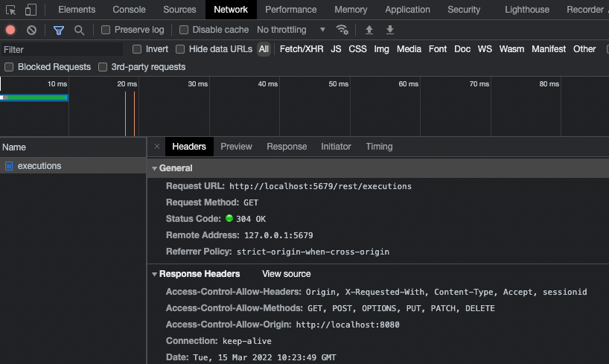
Task: Toggle the network filter funnel icon
Action: (x=59, y=30)
